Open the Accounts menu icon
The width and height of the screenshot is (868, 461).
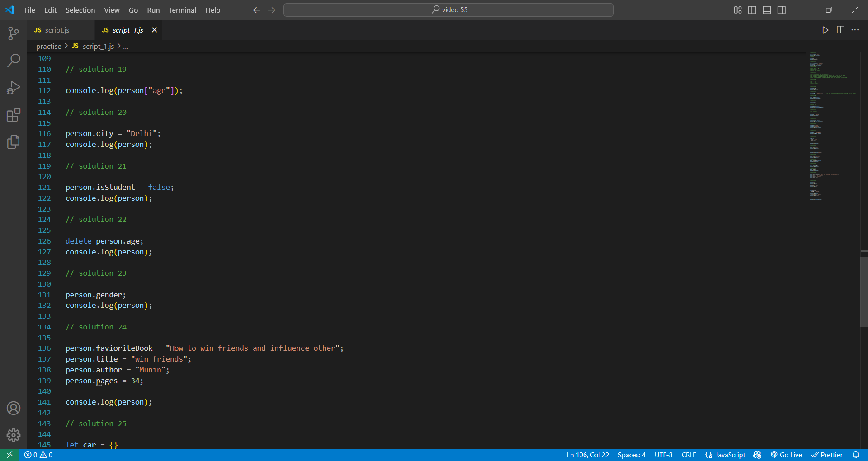coord(14,408)
